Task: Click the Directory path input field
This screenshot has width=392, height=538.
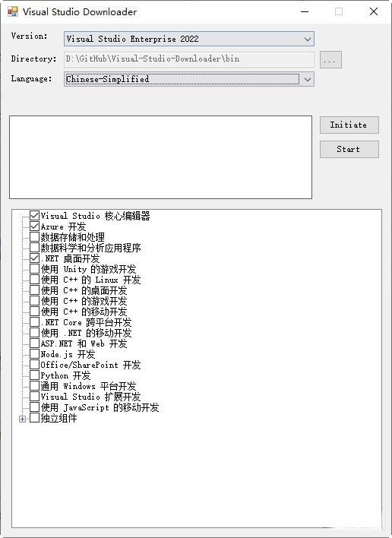Action: pos(188,59)
